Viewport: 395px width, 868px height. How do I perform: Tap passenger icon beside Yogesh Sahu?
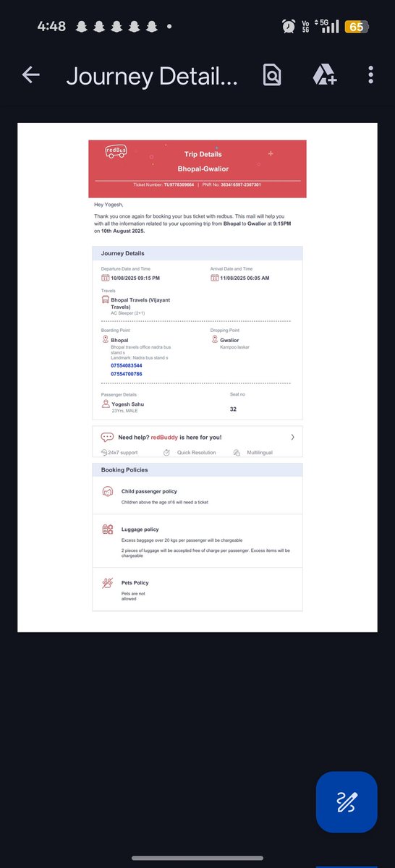[106, 404]
